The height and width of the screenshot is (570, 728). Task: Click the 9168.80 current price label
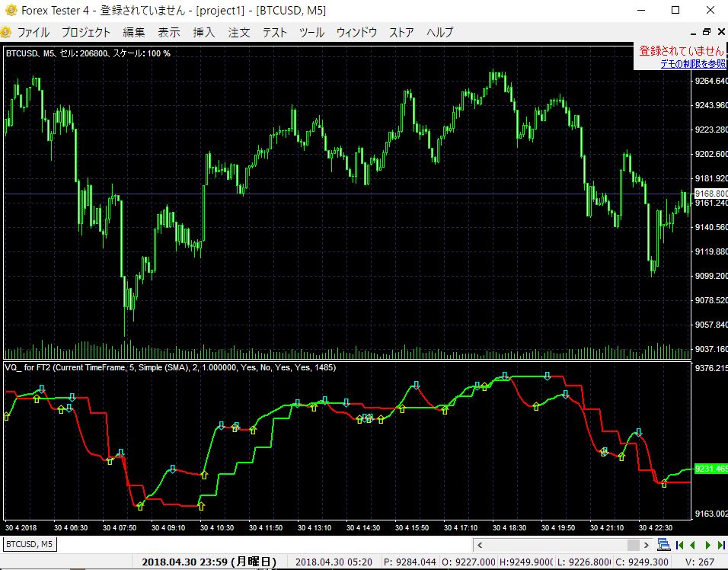710,194
